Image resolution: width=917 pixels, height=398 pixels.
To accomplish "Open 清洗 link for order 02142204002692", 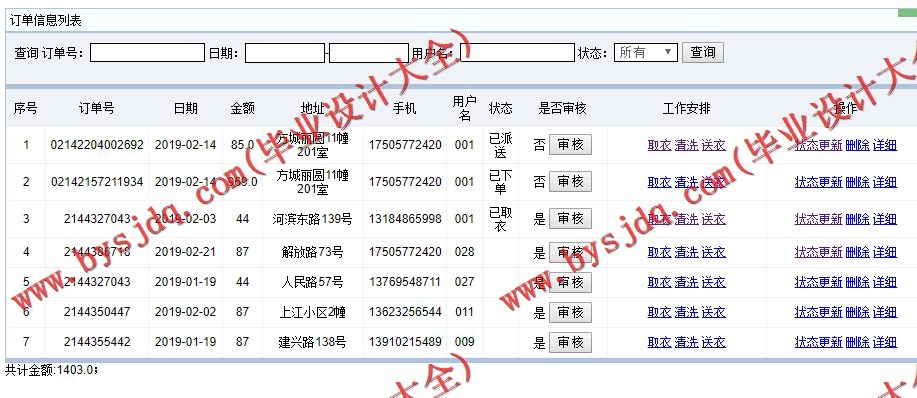I will tap(687, 146).
